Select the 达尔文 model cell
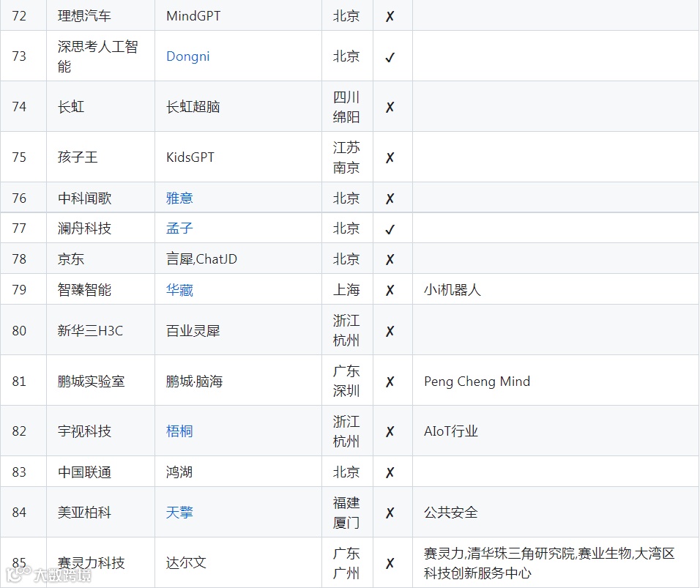 239,562
